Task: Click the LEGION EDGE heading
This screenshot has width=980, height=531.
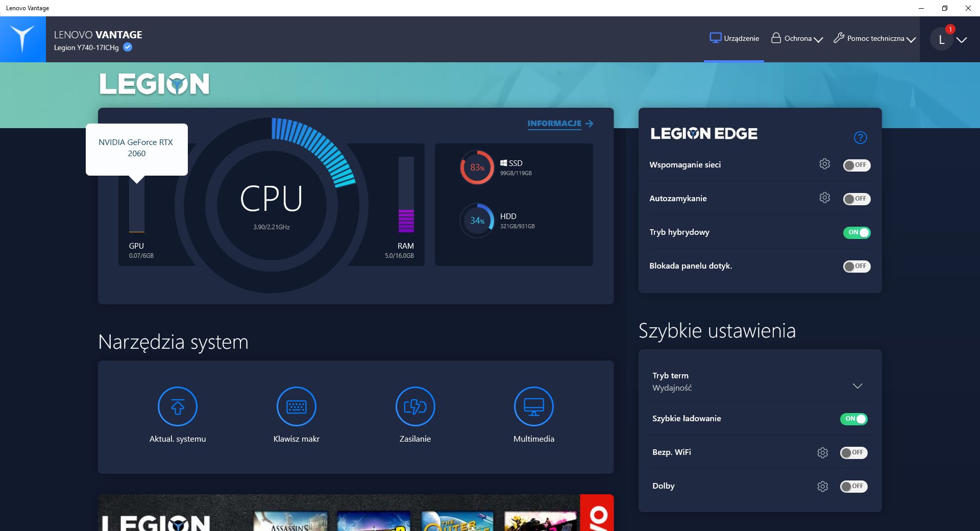Action: [704, 134]
